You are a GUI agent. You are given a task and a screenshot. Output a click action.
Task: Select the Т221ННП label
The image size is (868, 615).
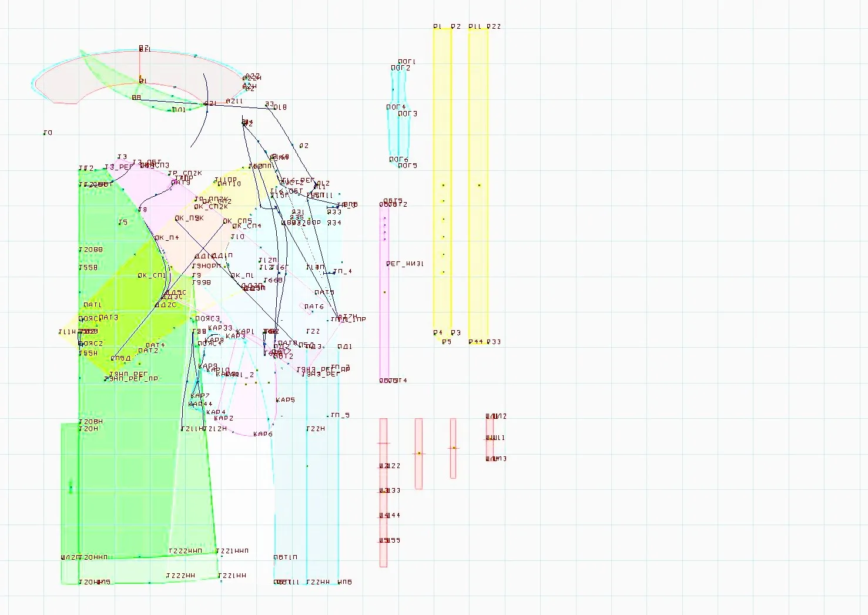pyautogui.click(x=232, y=552)
